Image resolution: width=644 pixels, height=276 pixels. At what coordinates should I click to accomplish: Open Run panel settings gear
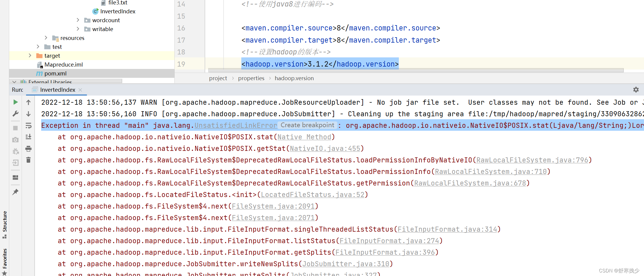[636, 90]
